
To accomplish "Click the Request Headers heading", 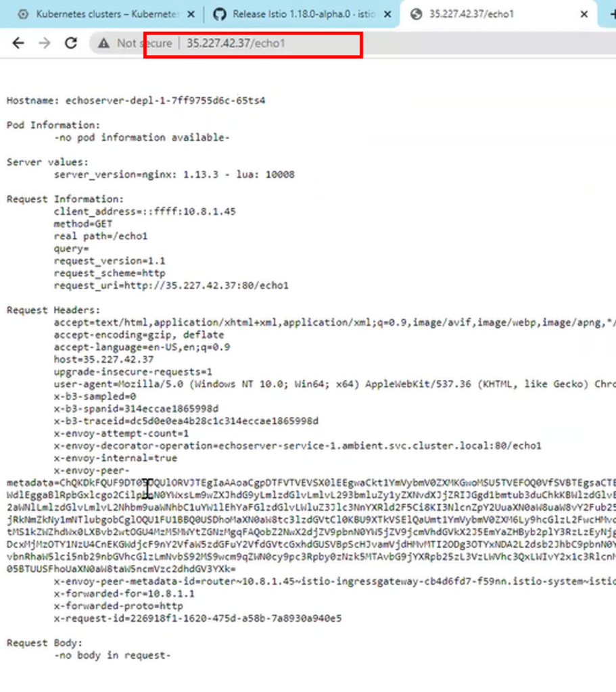I will pos(53,311).
